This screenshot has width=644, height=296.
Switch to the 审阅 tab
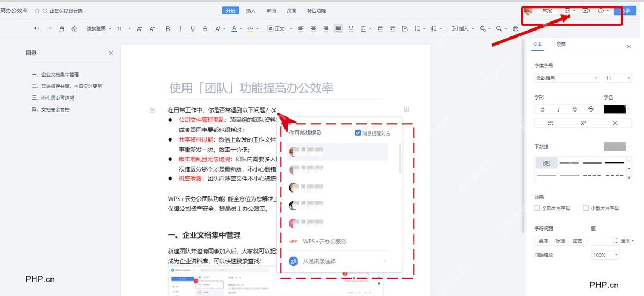pos(271,11)
